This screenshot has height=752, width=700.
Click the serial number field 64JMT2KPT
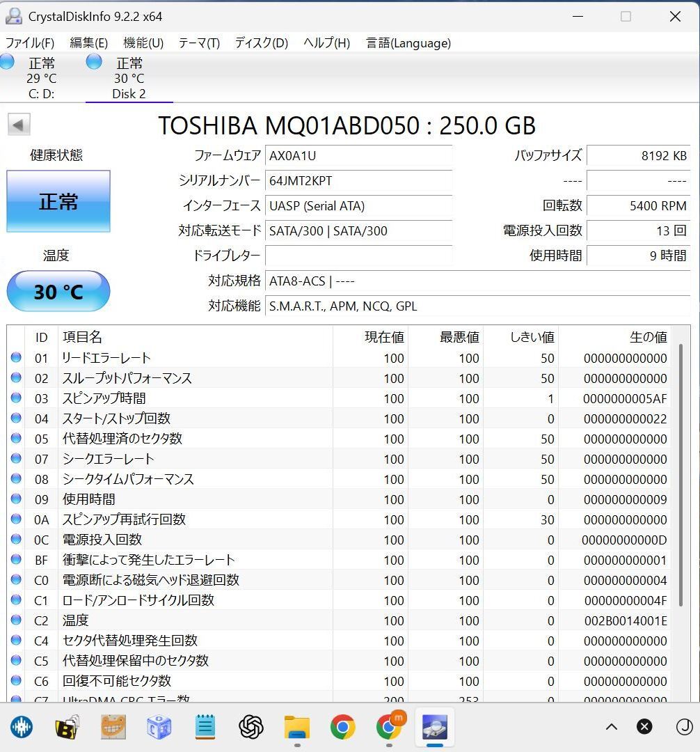(x=358, y=181)
